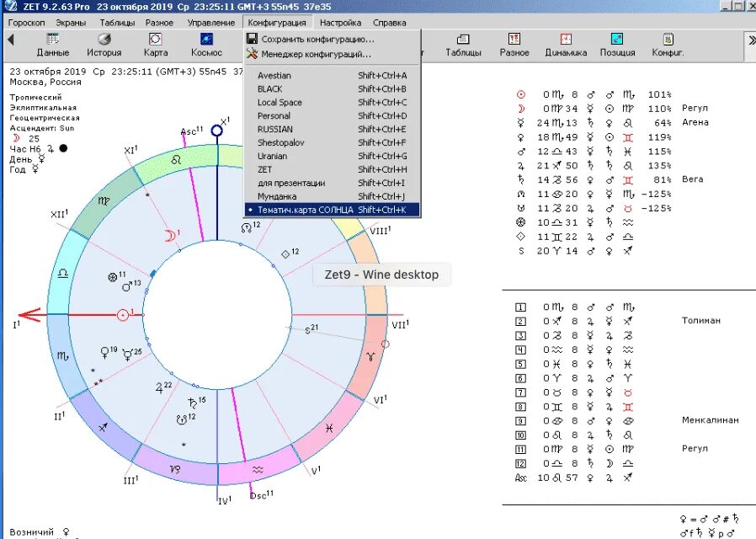The image size is (756, 539).
Task: Click the Агена star name in table
Action: coord(695,122)
